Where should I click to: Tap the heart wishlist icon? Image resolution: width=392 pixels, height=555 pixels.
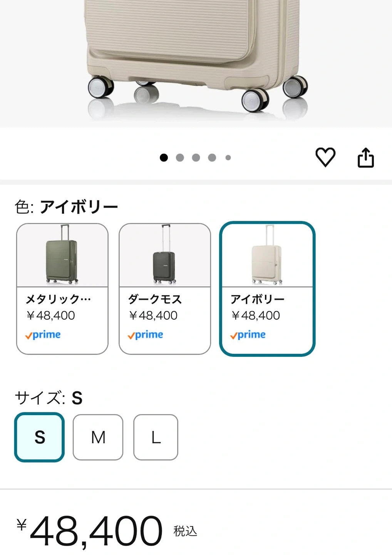click(325, 157)
